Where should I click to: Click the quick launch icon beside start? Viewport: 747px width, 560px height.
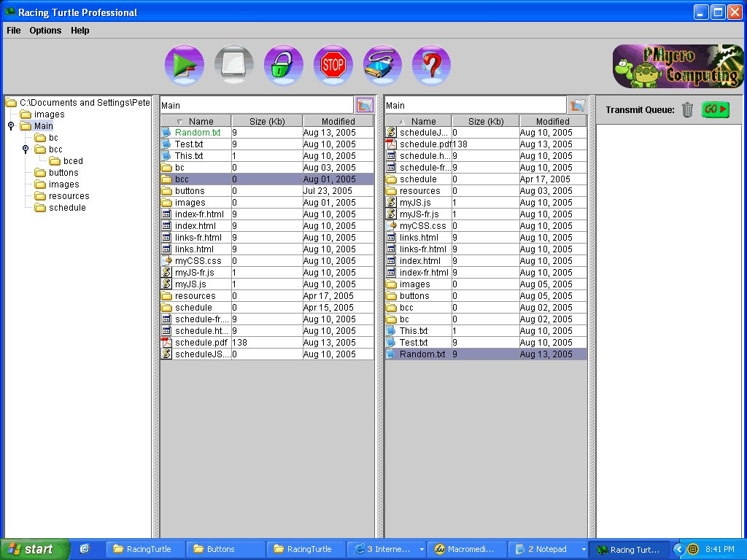85,548
